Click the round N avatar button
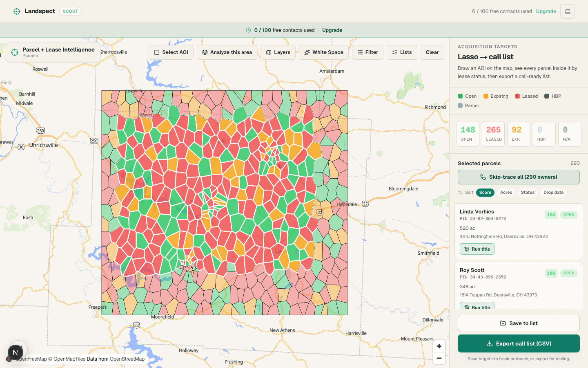The height and width of the screenshot is (368, 588). 16,352
